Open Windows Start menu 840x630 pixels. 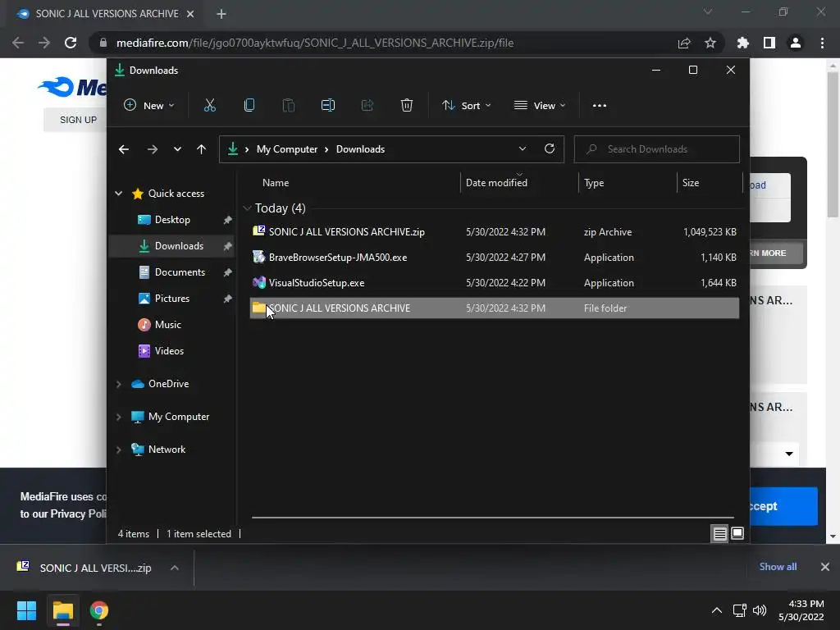(26, 610)
